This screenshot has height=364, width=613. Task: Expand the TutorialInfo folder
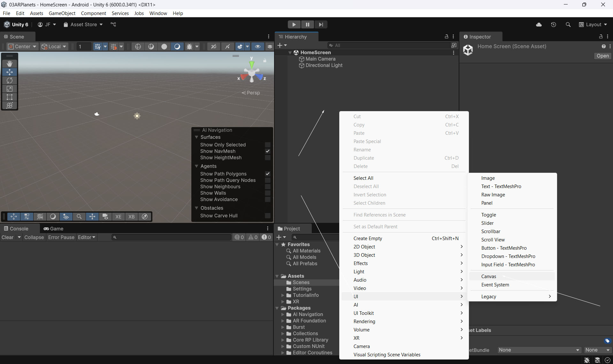coord(283,295)
